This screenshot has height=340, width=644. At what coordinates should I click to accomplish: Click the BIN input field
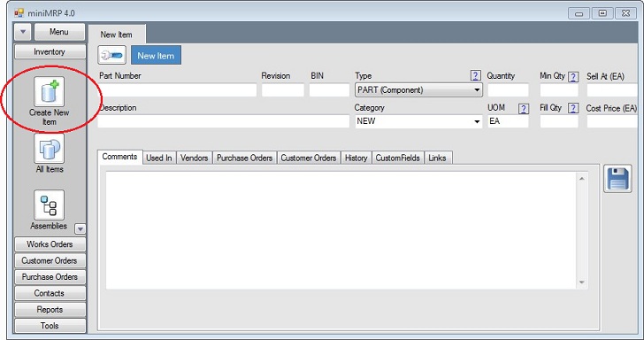pos(329,90)
